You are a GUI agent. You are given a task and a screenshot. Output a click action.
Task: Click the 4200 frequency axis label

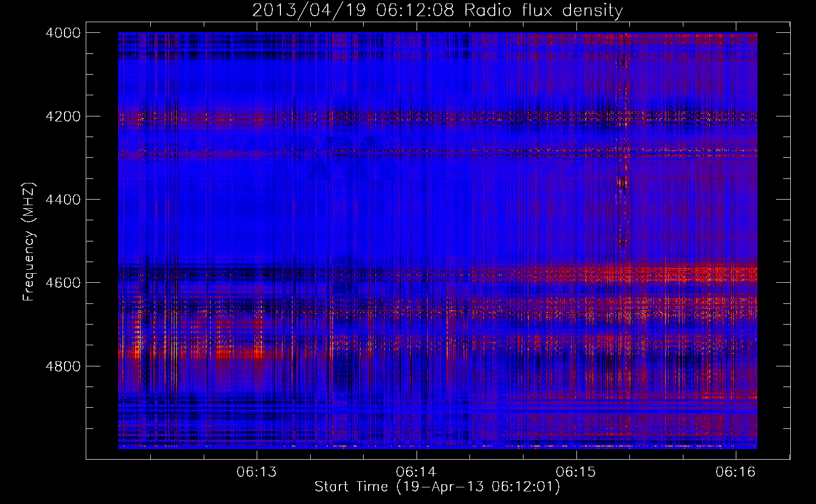pyautogui.click(x=63, y=116)
